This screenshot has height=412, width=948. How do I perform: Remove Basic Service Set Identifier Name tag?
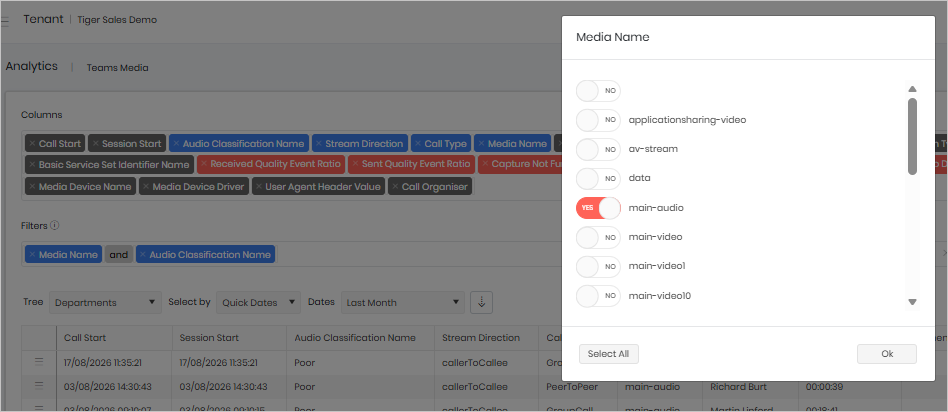(32, 165)
